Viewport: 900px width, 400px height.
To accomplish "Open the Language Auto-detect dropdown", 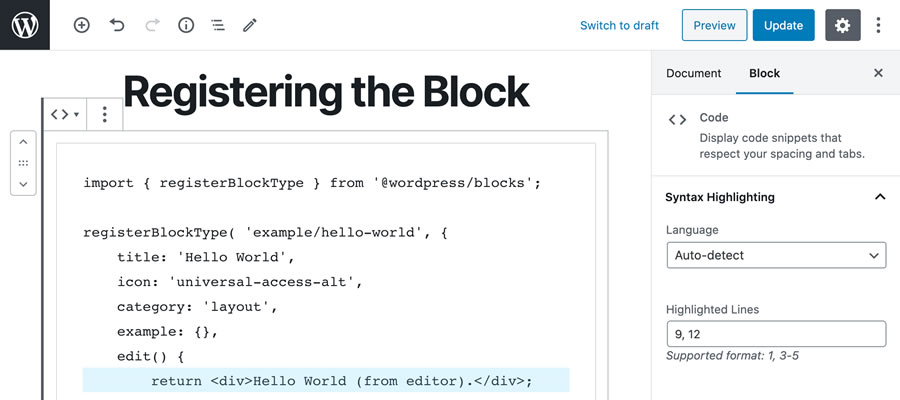I will (776, 255).
